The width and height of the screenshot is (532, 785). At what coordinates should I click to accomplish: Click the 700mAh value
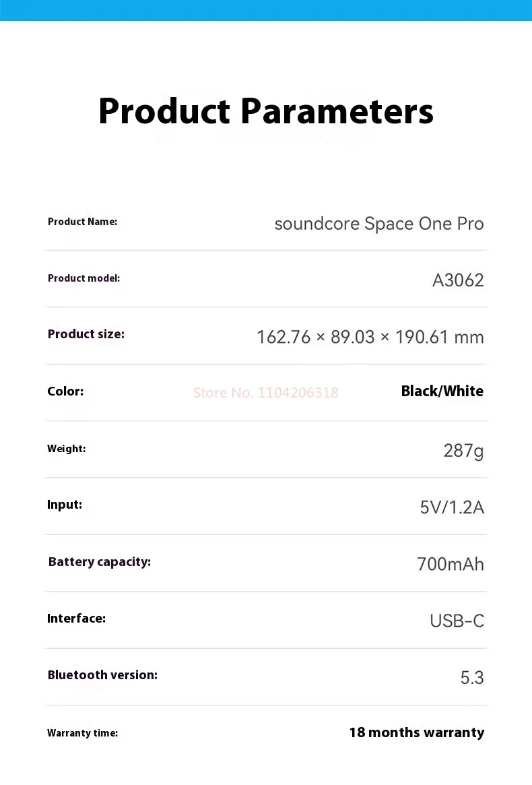point(451,564)
